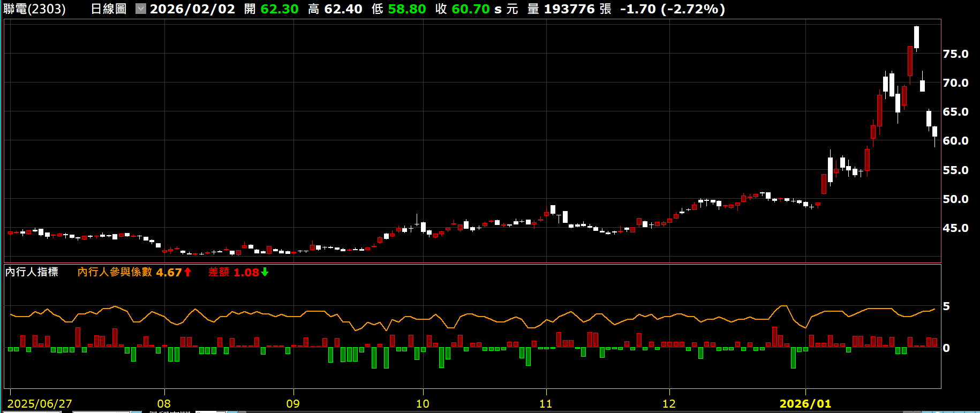
Task: Click the opening price 62.30
Action: (279, 9)
